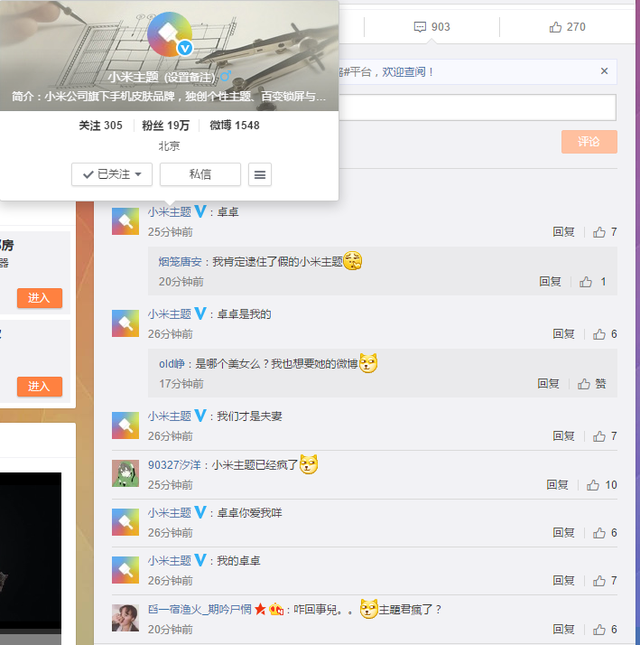The width and height of the screenshot is (640, 645).
Task: Reply to 90327汐洋's comment
Action: click(x=557, y=485)
